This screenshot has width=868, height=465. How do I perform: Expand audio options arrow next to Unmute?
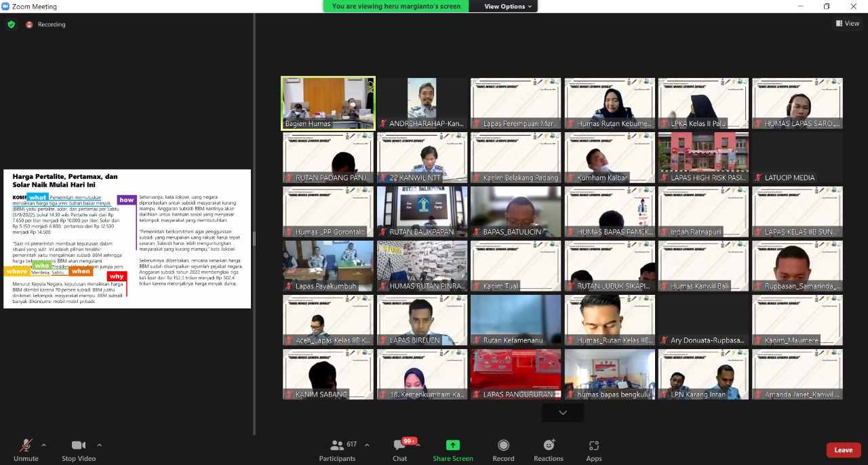44,445
